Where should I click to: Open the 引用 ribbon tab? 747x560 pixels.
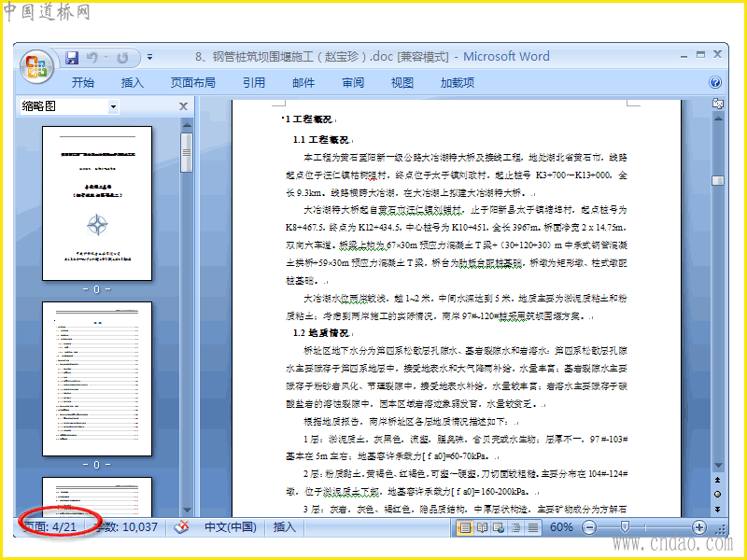[x=254, y=83]
